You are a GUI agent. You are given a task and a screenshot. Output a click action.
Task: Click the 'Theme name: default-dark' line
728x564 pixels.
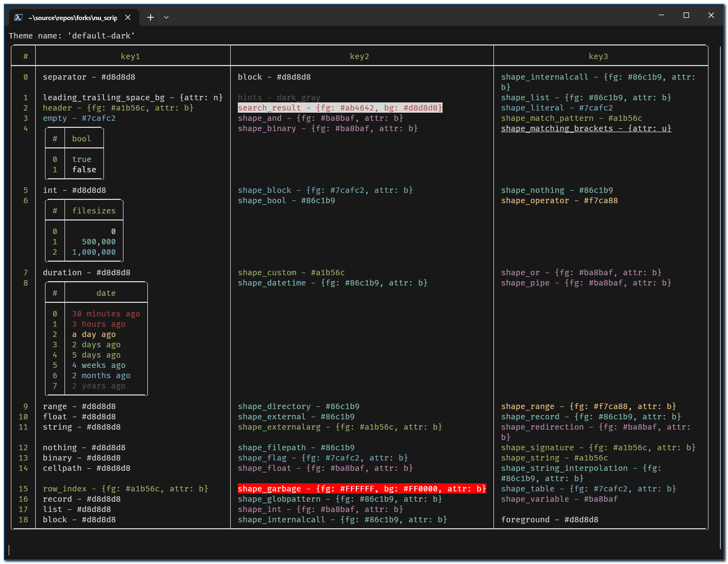[x=71, y=36]
